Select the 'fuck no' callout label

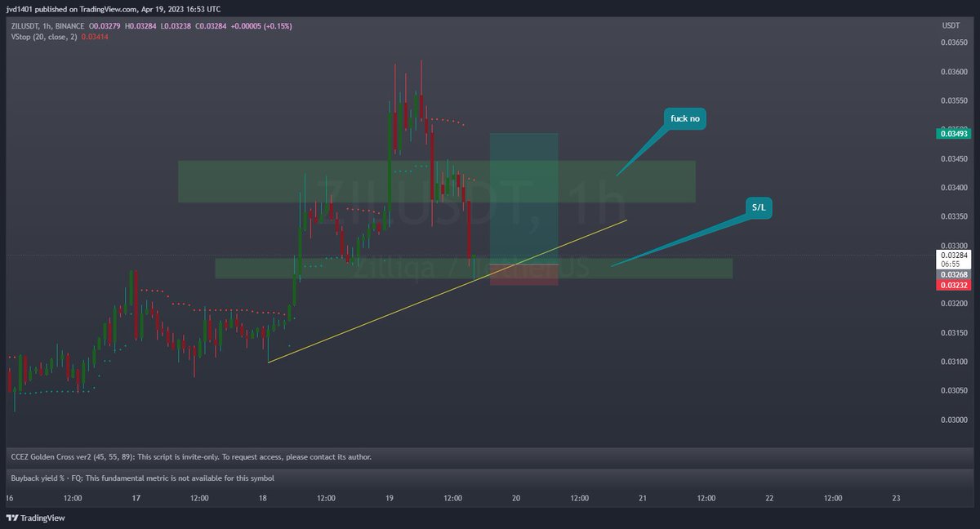[x=684, y=118]
